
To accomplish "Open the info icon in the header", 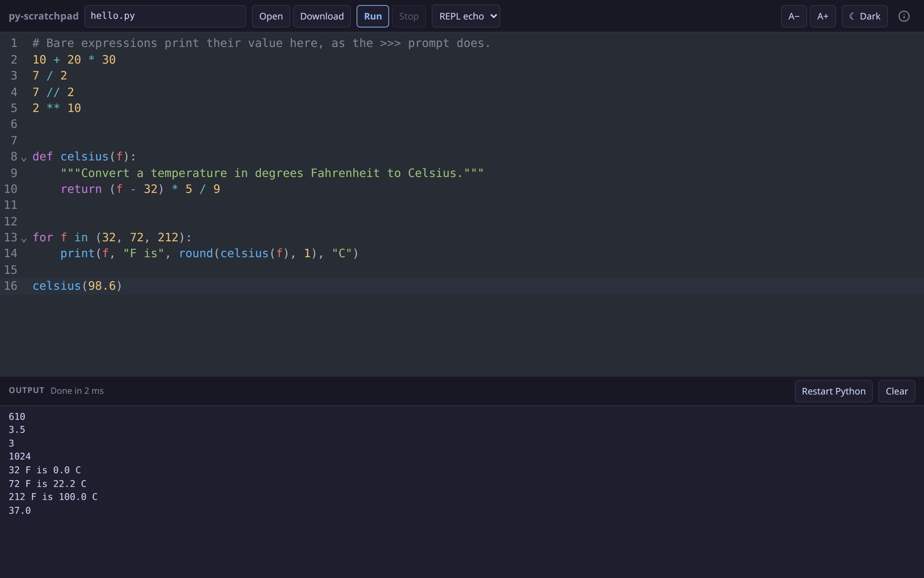I will pyautogui.click(x=904, y=16).
